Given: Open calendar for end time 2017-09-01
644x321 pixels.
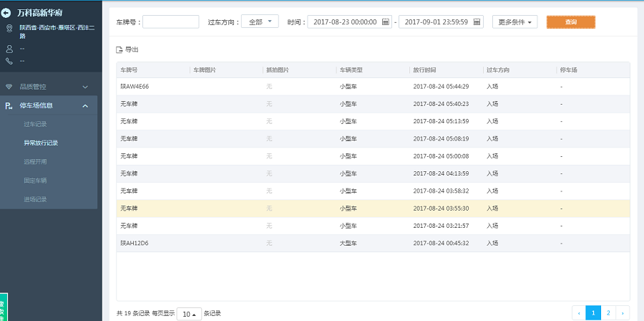Looking at the screenshot, I should (477, 21).
